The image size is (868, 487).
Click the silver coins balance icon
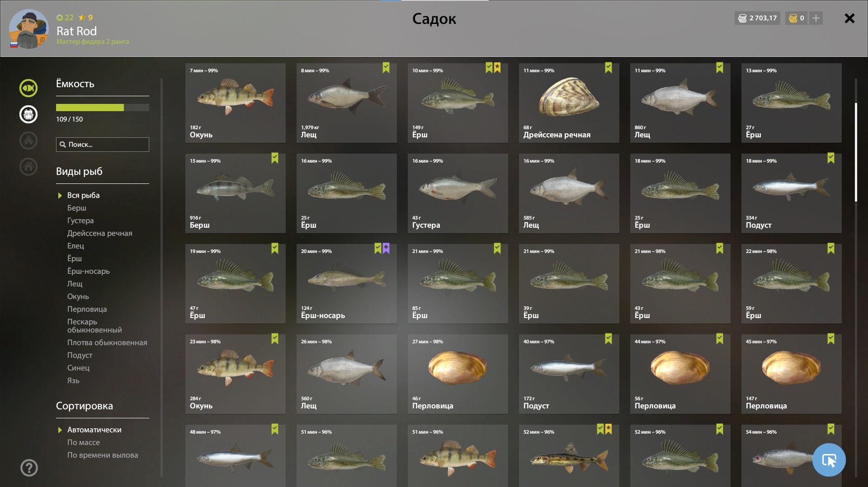coord(742,18)
